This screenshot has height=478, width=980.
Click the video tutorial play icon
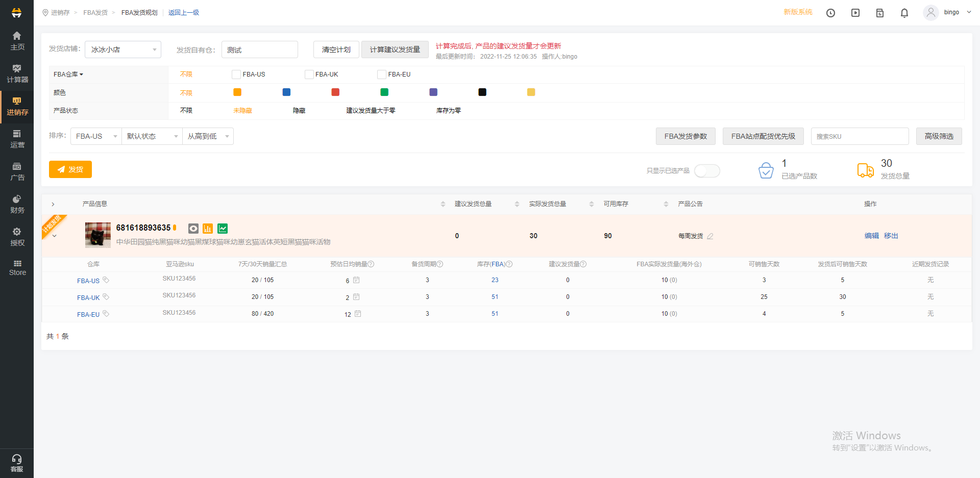855,13
